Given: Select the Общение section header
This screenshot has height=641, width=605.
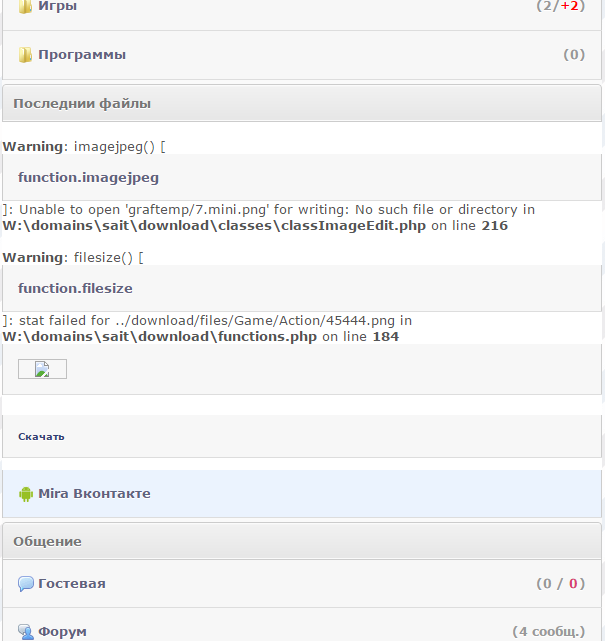Looking at the screenshot, I should tap(47, 541).
